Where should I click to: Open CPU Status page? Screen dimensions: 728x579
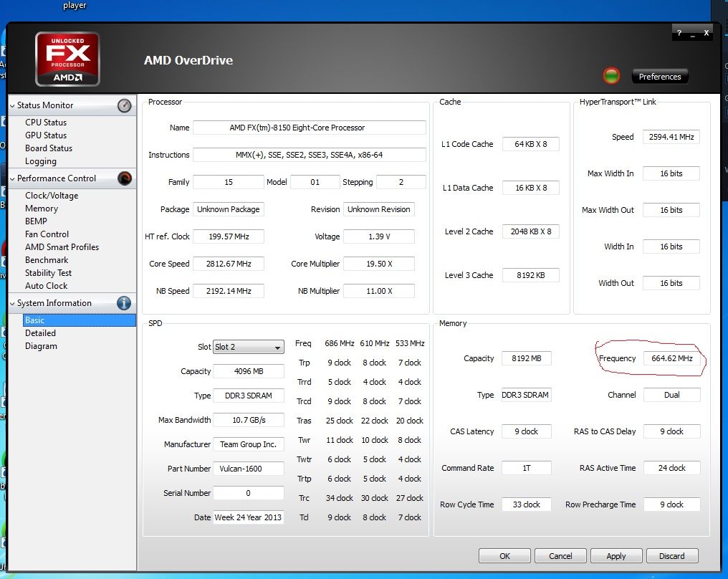46,122
